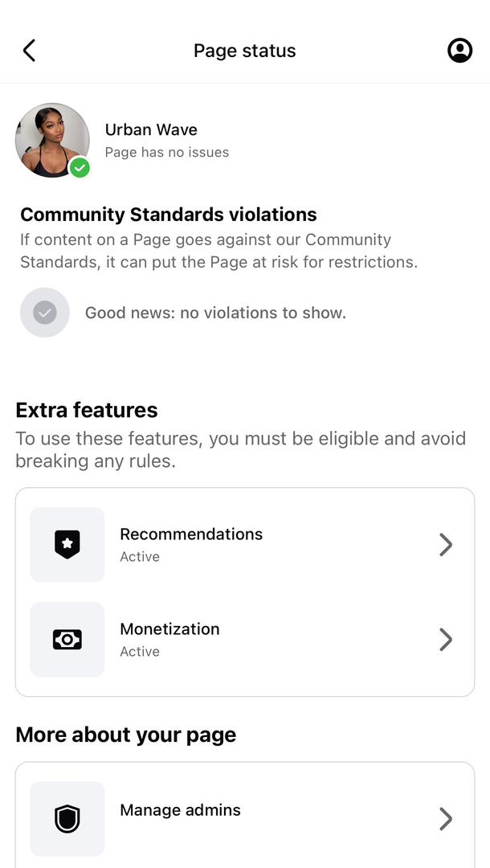Tap 'Good news: no violations to show'
Viewport: 490px width, 868px height.
215,313
